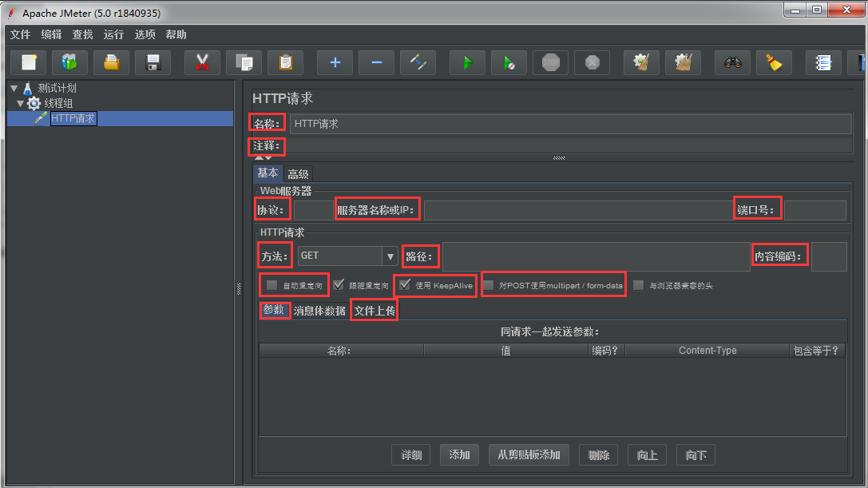Toggle the 使用 KeepAlive checkbox
The width and height of the screenshot is (868, 488).
[405, 284]
